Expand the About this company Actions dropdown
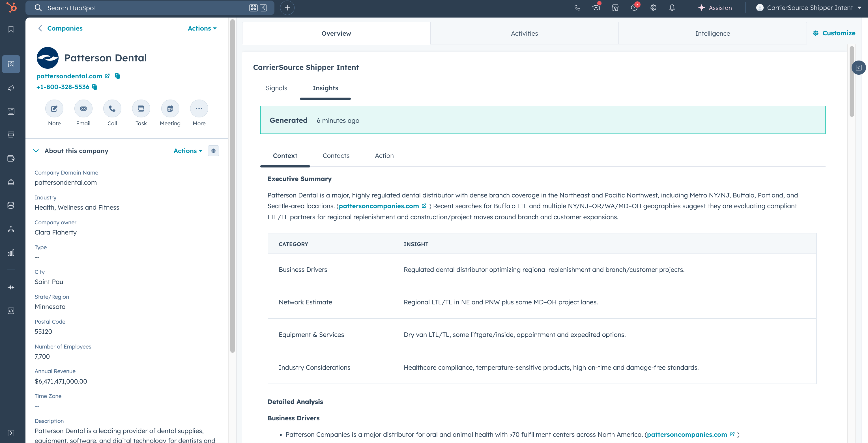The image size is (868, 443). 188,151
